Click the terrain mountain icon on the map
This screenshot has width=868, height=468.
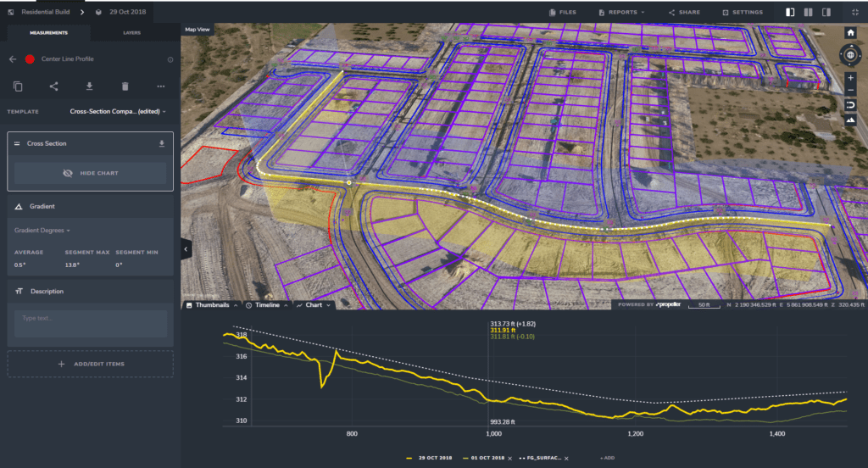pos(850,120)
